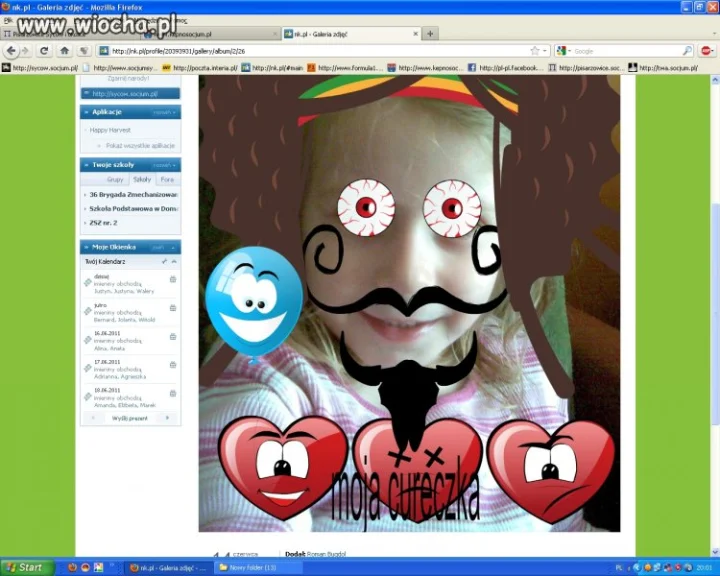Open the Happy Harvest application link
Viewport: 720px width, 576px height.
(110, 130)
